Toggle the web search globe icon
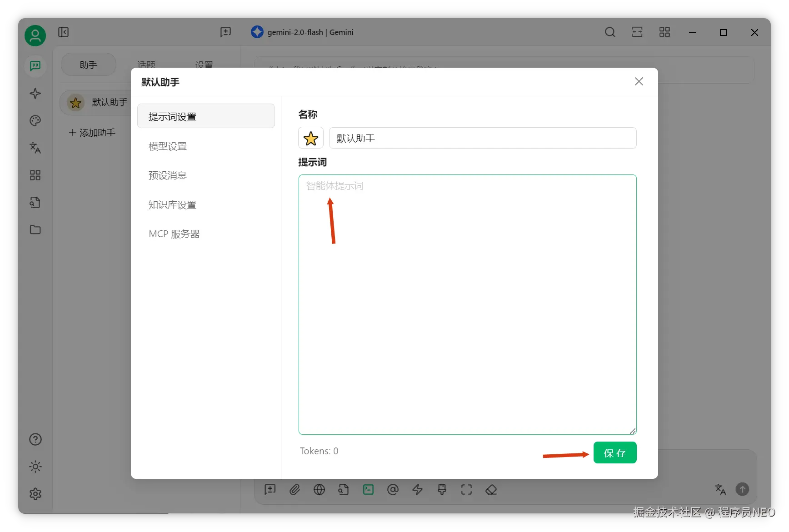 [320, 489]
